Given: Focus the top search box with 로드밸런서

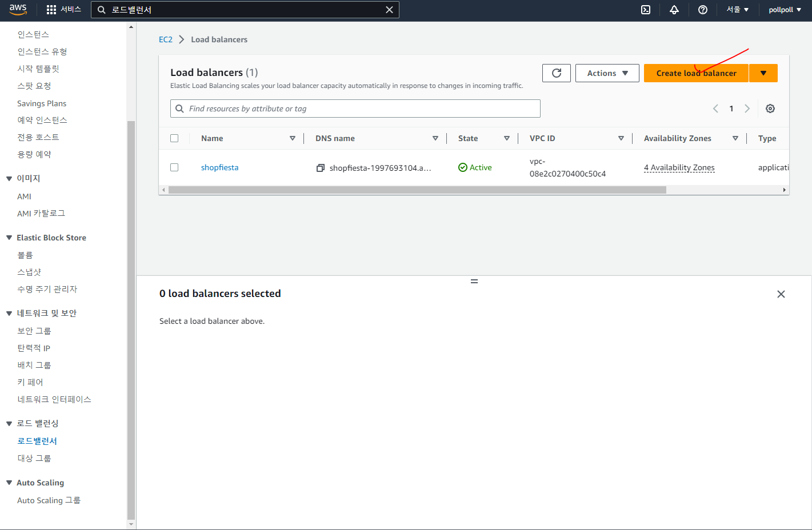Looking at the screenshot, I should tap(245, 10).
